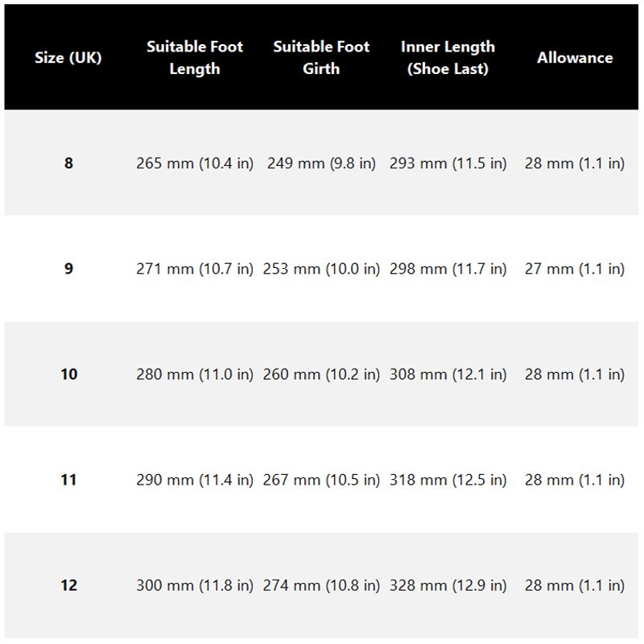
Task: Select the Suitable Foot Length header
Action: coord(195,57)
